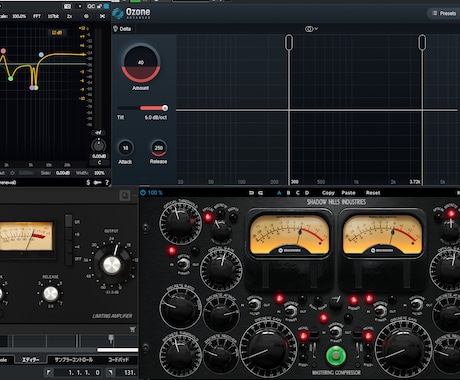The image size is (460, 380).
Task: Click the blue square icon in EQ header
Action: (x=106, y=6)
